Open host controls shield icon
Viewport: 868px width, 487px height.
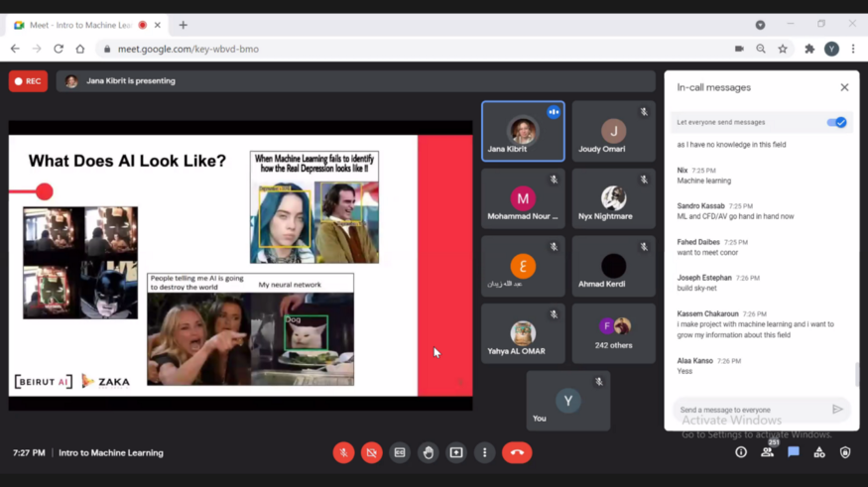(845, 452)
